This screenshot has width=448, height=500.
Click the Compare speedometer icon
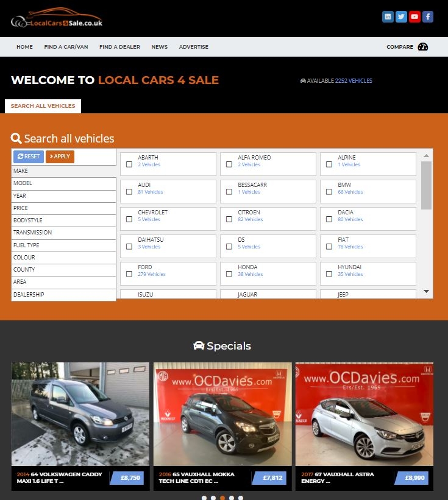pos(423,47)
